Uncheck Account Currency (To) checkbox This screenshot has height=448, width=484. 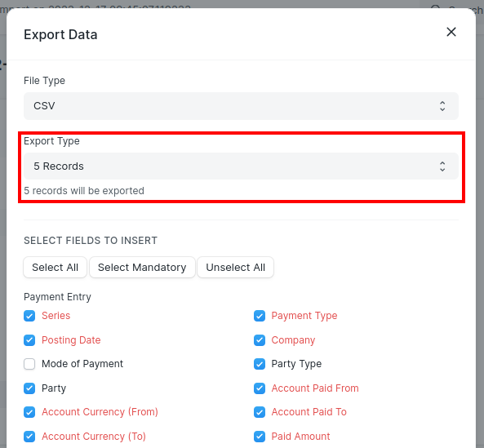[29, 437]
